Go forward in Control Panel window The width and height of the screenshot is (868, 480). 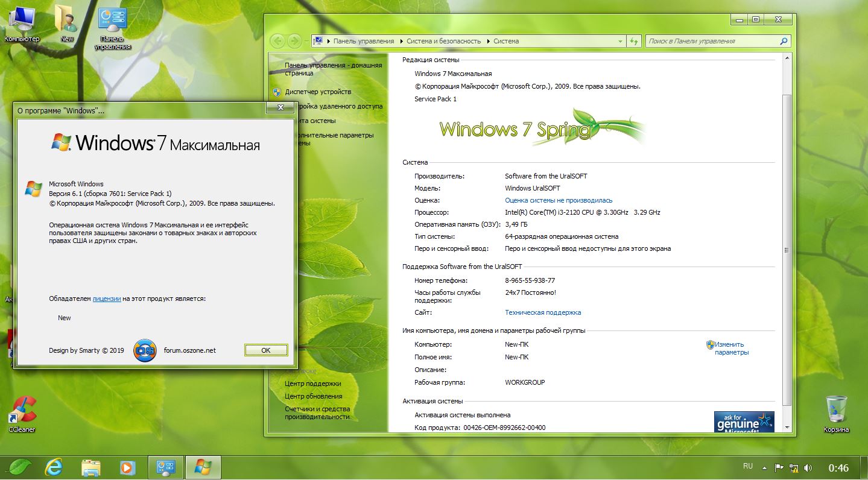click(x=294, y=41)
